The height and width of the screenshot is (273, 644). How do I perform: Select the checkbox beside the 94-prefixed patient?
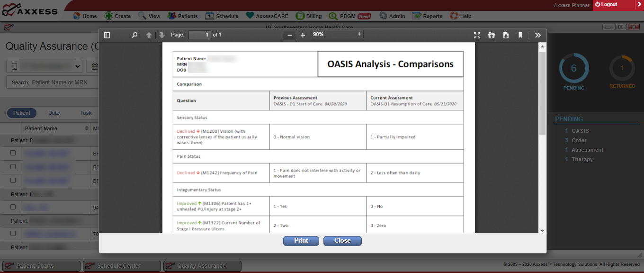click(13, 208)
